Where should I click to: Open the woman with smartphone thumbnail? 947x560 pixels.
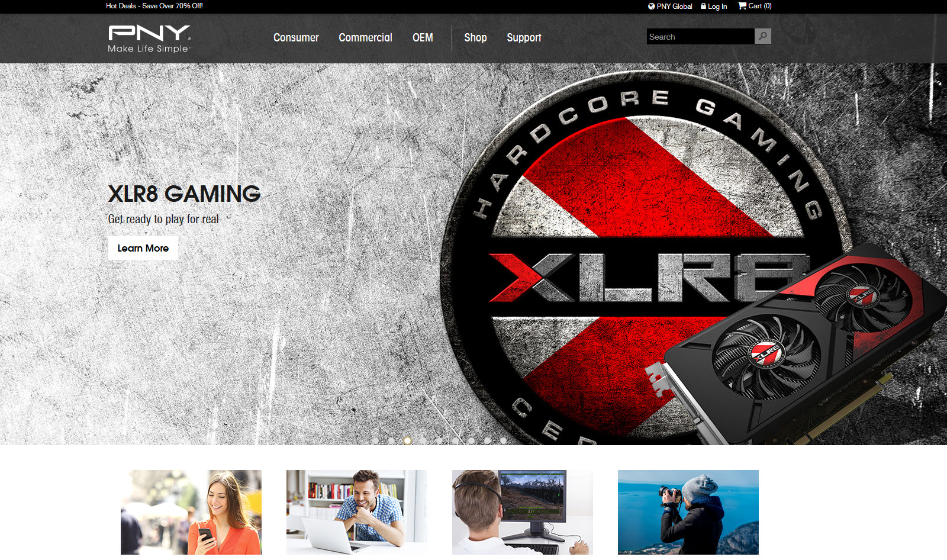pyautogui.click(x=191, y=512)
